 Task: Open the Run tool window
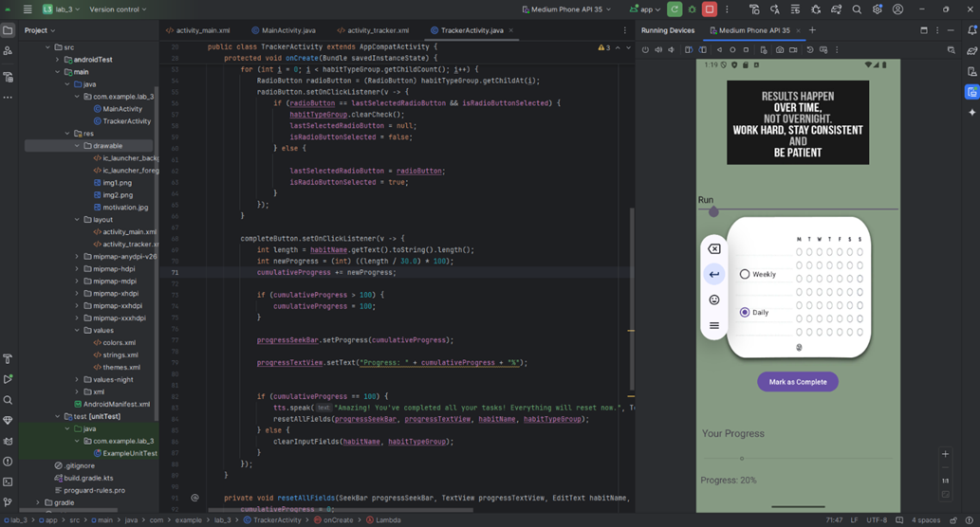(9, 379)
